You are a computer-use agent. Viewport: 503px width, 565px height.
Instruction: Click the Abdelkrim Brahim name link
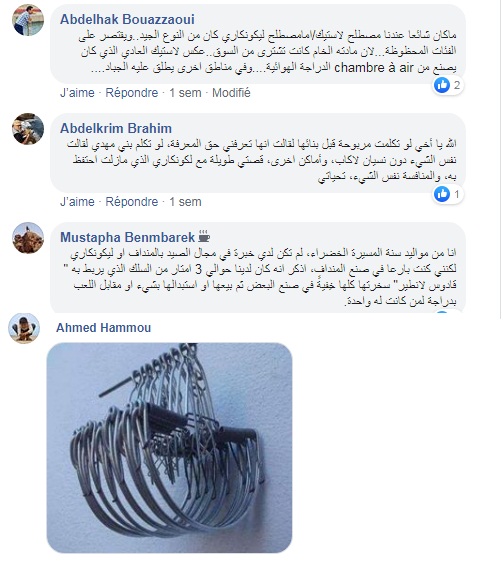coord(116,128)
